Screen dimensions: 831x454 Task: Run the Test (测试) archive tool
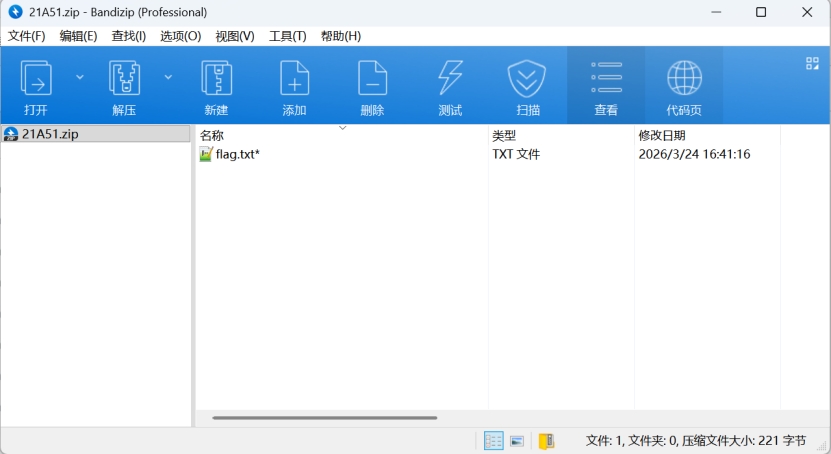pos(450,78)
